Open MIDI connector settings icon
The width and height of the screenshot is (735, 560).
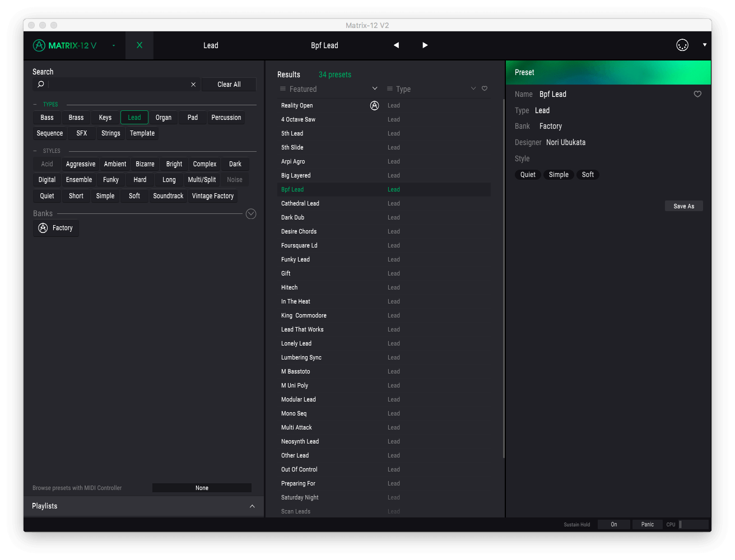(682, 45)
